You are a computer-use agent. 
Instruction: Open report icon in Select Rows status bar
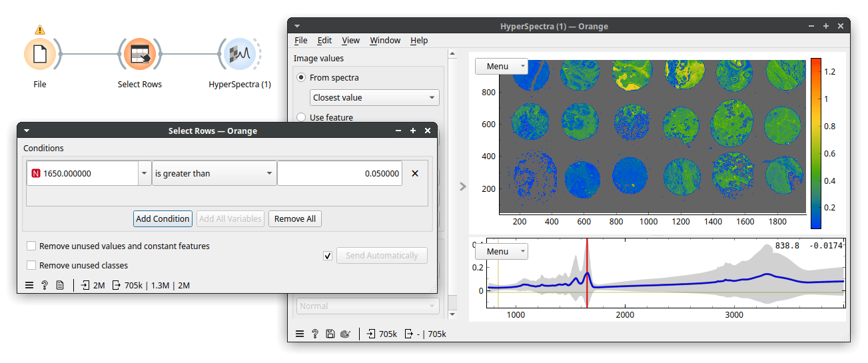pyautogui.click(x=60, y=285)
